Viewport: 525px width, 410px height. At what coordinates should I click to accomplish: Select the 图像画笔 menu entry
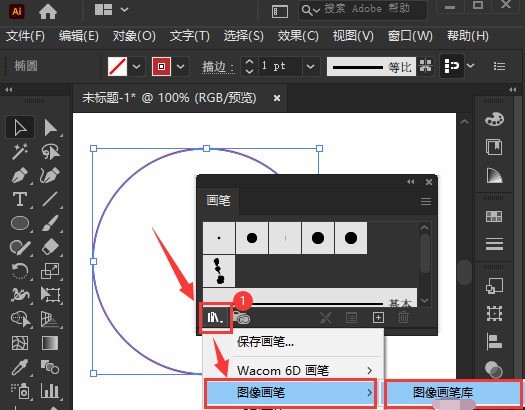click(291, 392)
